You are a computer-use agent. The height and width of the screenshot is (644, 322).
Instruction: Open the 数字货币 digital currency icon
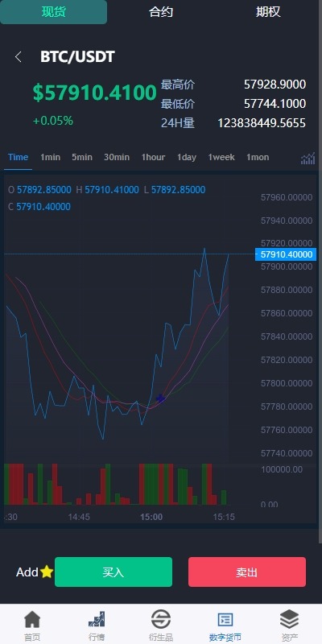(x=225, y=619)
